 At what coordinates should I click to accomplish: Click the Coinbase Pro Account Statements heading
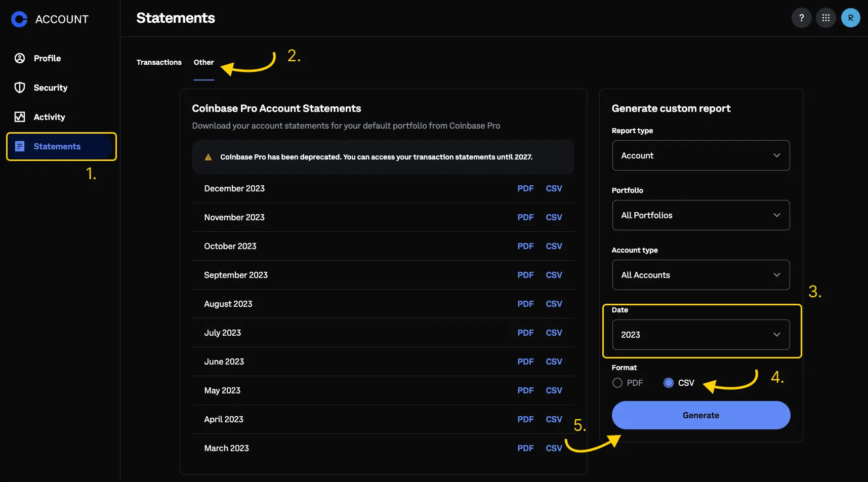(x=276, y=108)
